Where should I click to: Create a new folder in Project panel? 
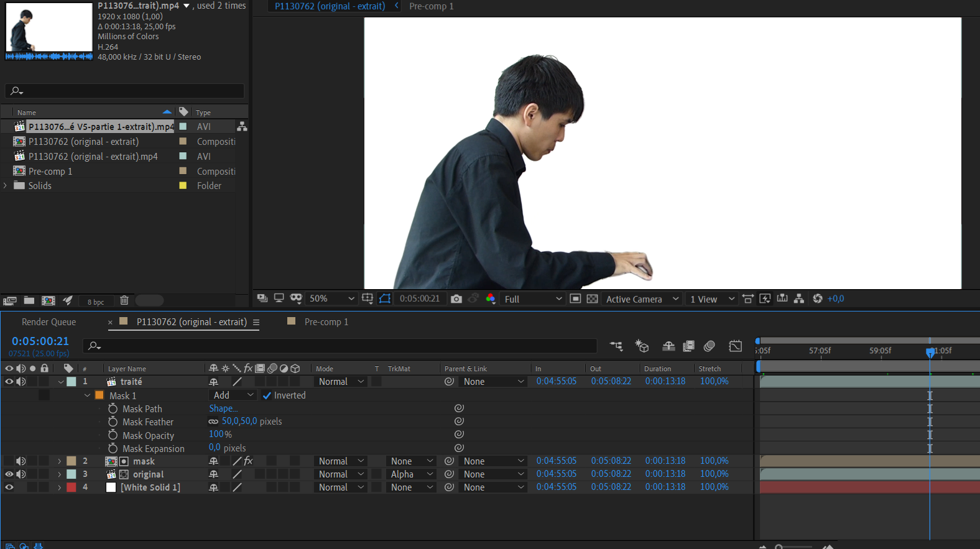[29, 301]
